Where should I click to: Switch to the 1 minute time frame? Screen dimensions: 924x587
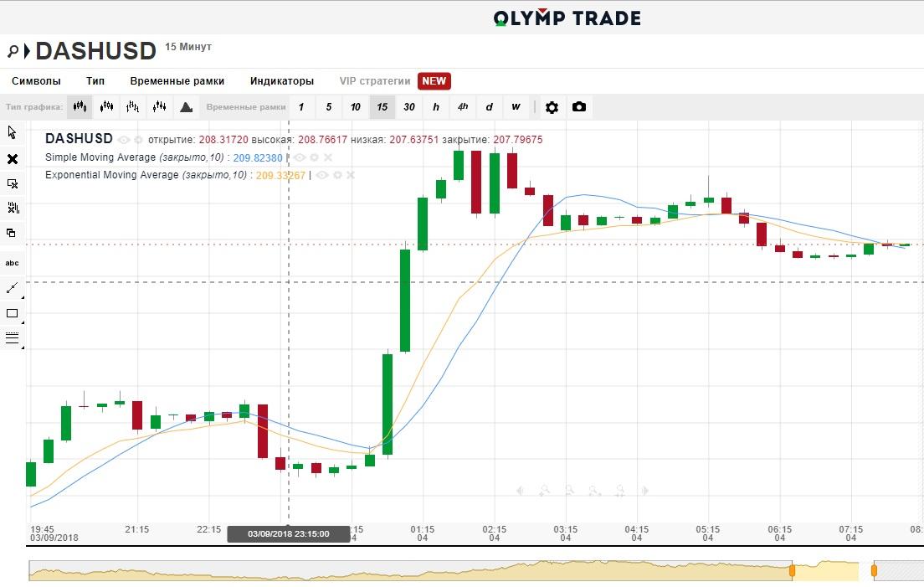[x=301, y=107]
